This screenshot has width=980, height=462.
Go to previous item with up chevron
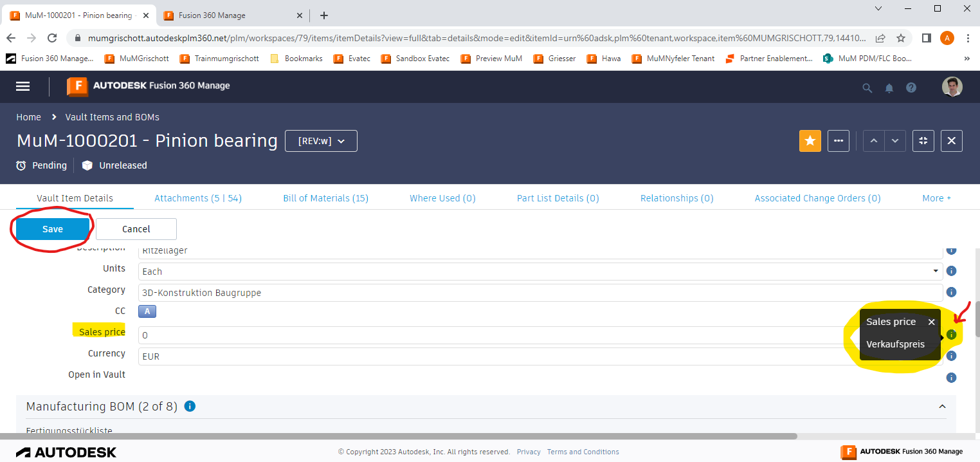pyautogui.click(x=873, y=141)
